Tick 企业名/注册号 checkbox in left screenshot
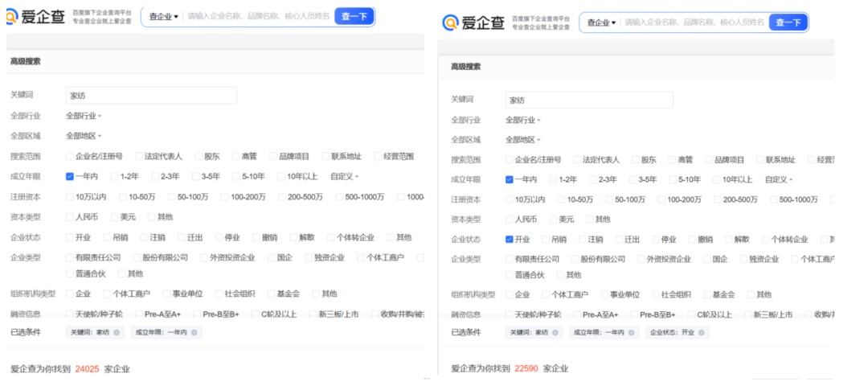 coord(69,156)
